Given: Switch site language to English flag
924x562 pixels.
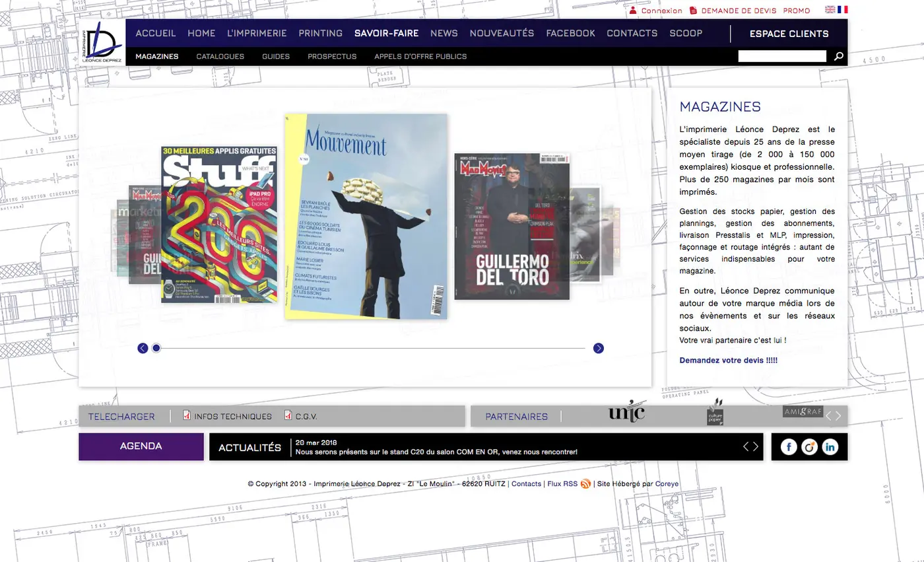Looking at the screenshot, I should point(830,10).
